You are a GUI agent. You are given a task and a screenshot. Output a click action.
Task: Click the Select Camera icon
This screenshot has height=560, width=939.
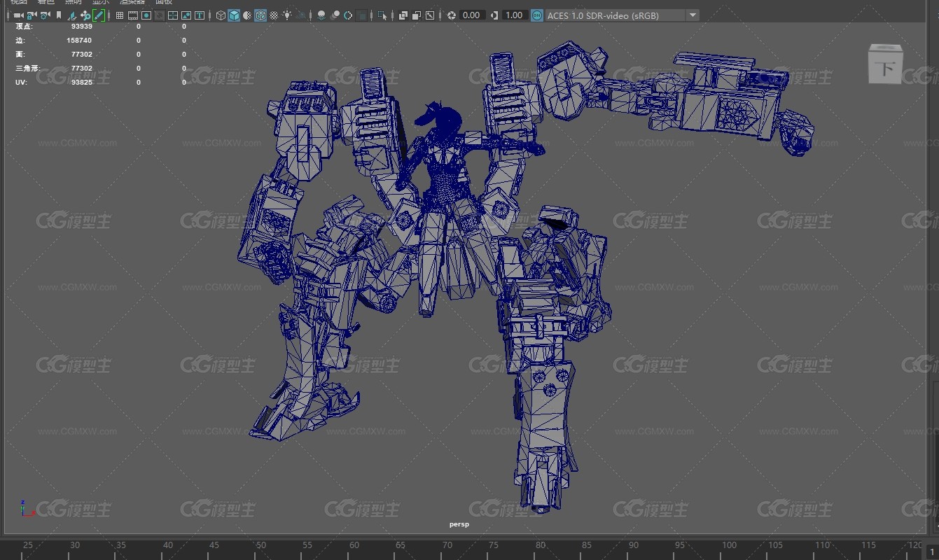tap(18, 15)
